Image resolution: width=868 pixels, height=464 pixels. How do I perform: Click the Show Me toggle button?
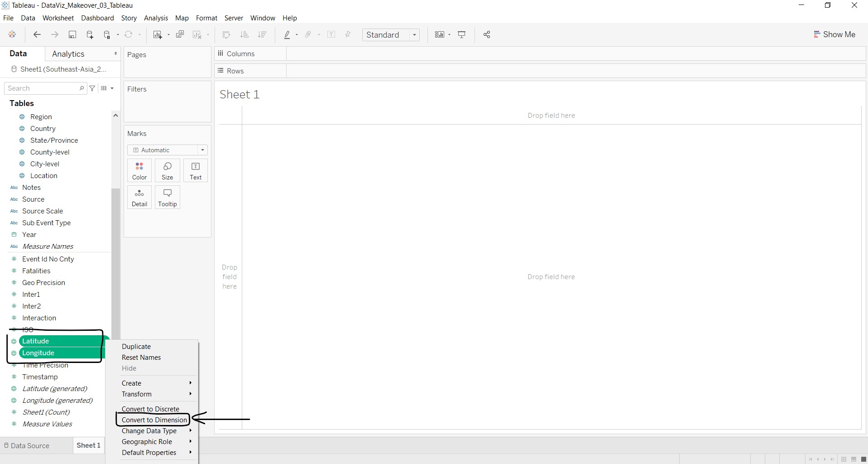point(834,34)
